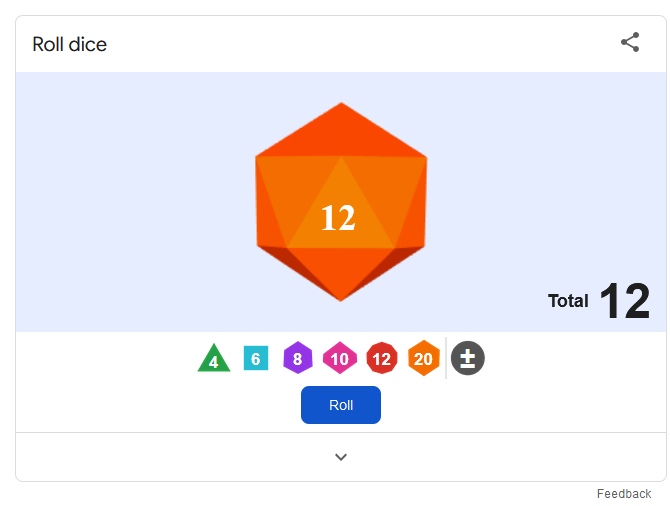Image resolution: width=670 pixels, height=506 pixels.
Task: Add a green 4-sided die
Action: [214, 358]
